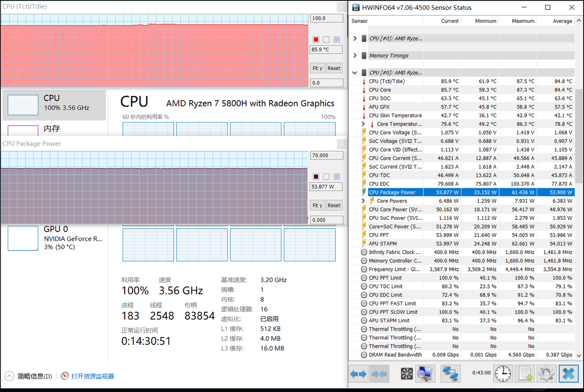This screenshot has height=392, width=584.
Task: Click Reset in CPU Package Power graph
Action: pos(334,205)
